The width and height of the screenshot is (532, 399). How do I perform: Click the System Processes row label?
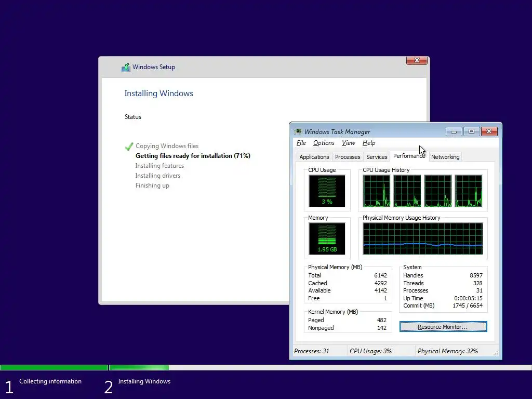(416, 290)
